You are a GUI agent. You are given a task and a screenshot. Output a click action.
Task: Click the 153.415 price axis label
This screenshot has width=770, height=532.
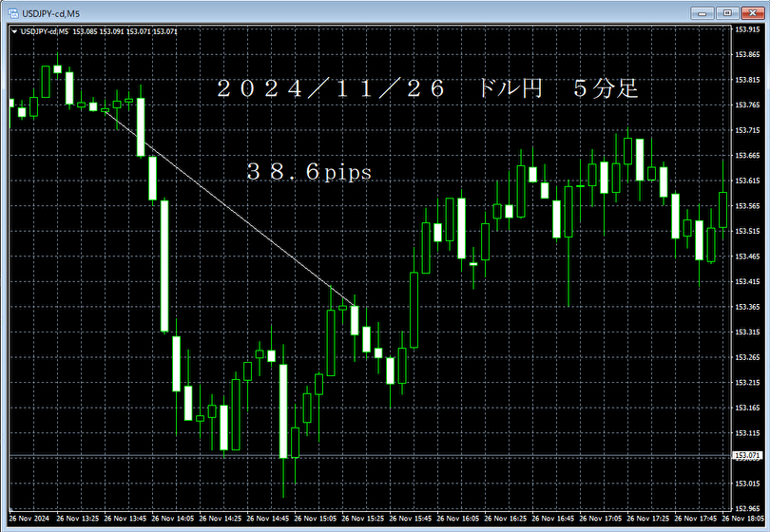pyautogui.click(x=747, y=282)
